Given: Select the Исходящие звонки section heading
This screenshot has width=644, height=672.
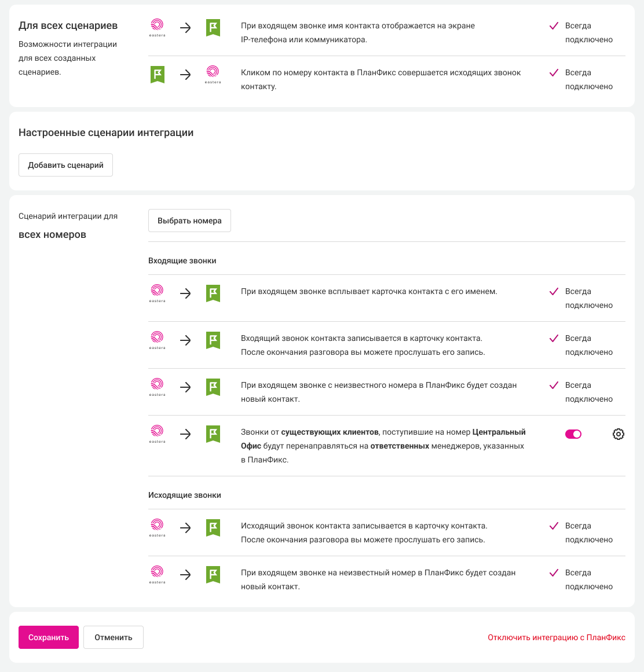Looking at the screenshot, I should [185, 495].
